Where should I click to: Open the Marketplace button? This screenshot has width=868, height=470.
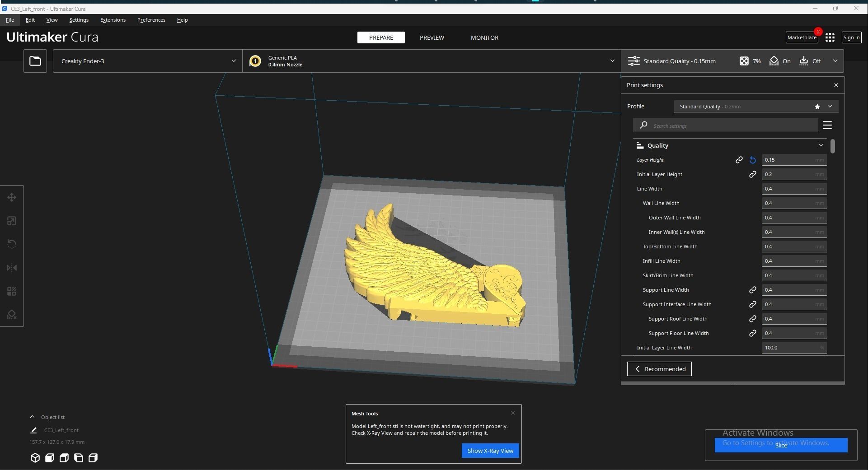pyautogui.click(x=802, y=37)
